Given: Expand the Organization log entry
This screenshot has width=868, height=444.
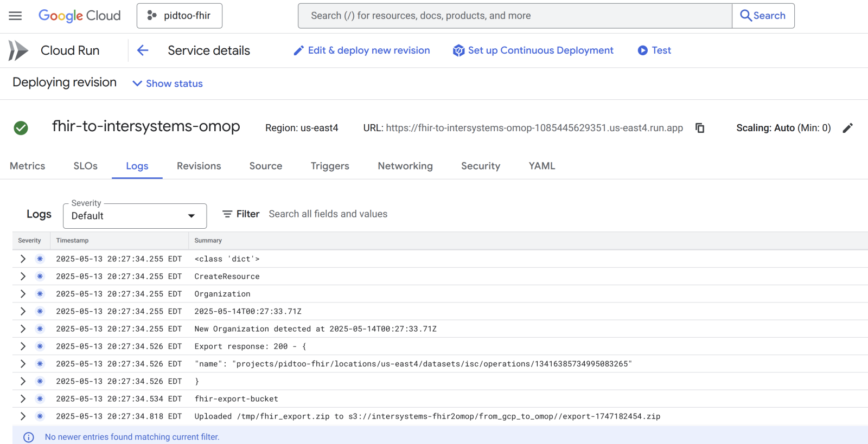Looking at the screenshot, I should click(23, 294).
